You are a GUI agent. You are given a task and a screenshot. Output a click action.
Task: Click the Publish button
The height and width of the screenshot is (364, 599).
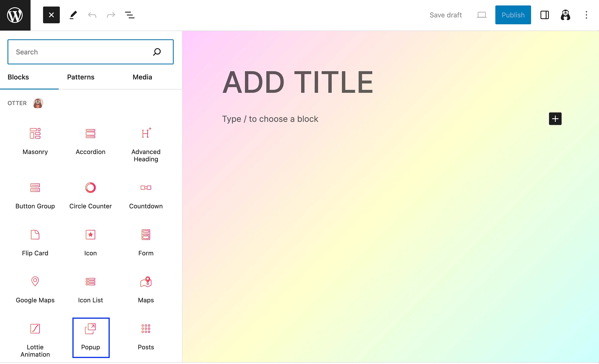pos(513,15)
